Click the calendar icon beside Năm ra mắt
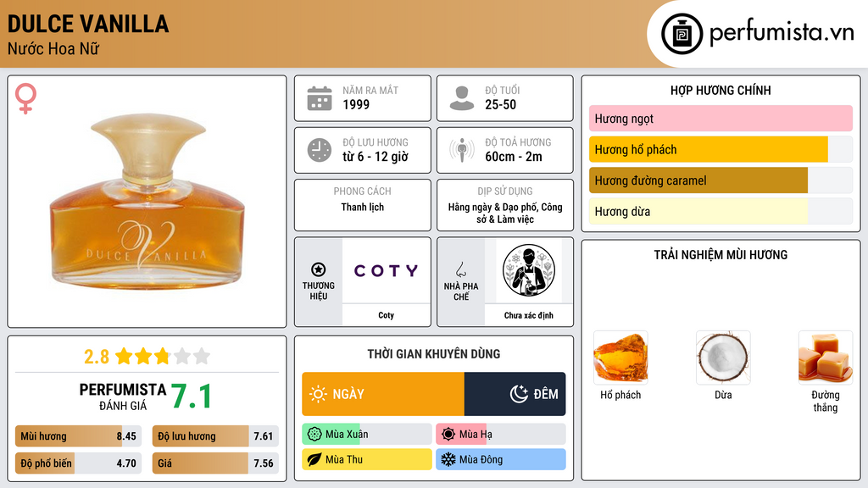868x488 pixels. tap(320, 98)
